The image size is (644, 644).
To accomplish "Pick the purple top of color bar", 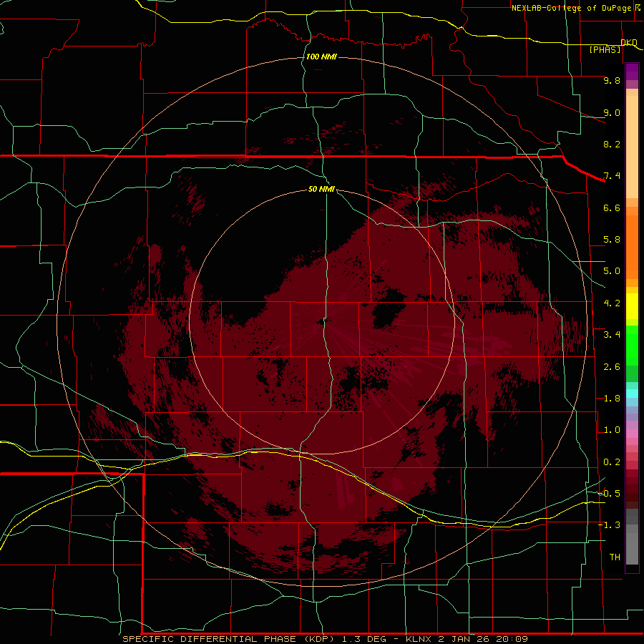I will 632,72.
